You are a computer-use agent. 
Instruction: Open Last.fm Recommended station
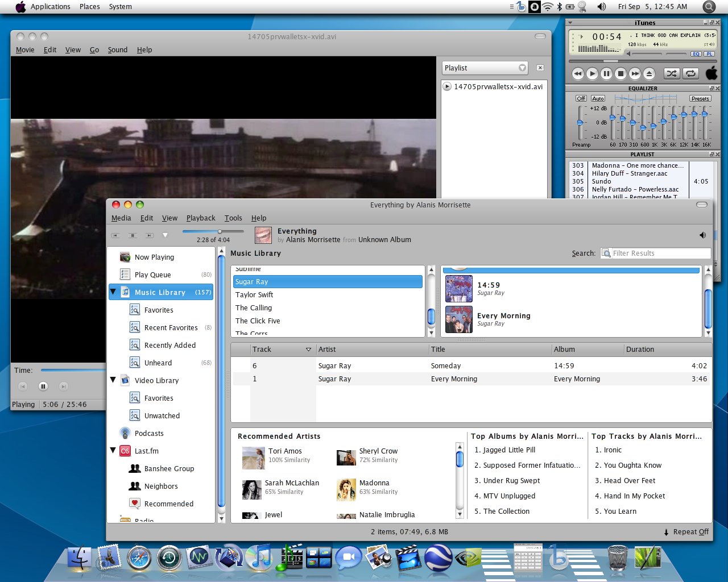(x=168, y=504)
